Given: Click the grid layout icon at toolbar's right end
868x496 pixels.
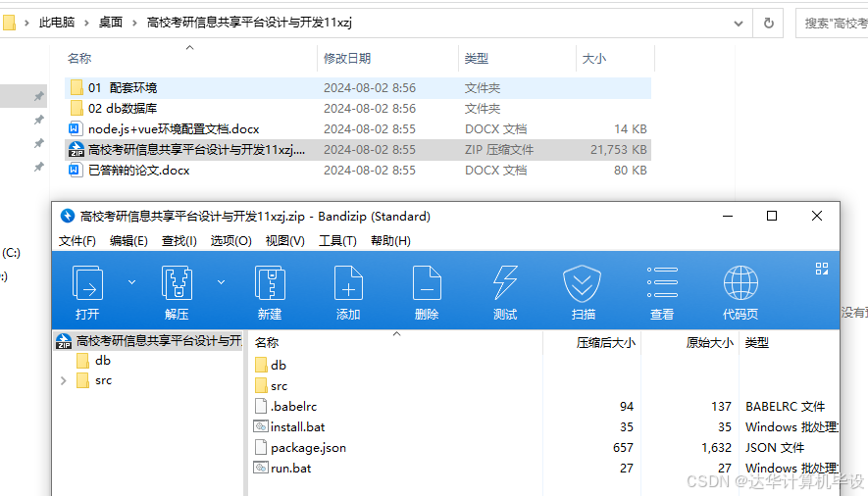Looking at the screenshot, I should point(822,269).
